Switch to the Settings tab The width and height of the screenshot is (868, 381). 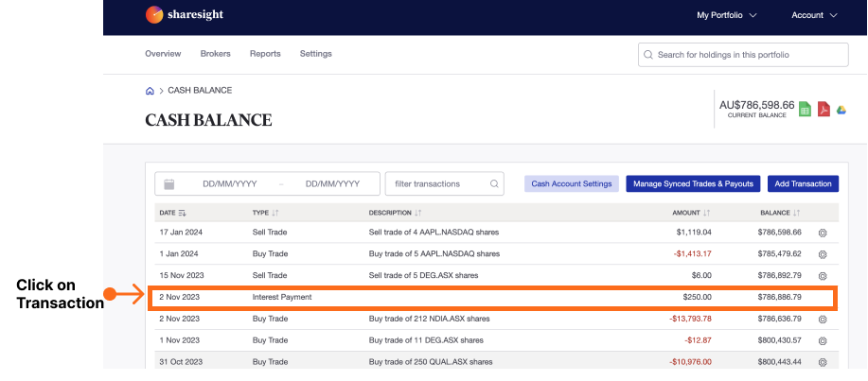[315, 54]
